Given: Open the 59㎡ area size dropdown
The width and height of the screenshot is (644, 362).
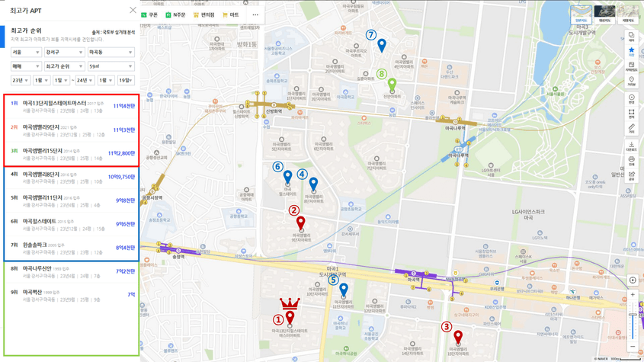Looking at the screenshot, I should point(111,66).
